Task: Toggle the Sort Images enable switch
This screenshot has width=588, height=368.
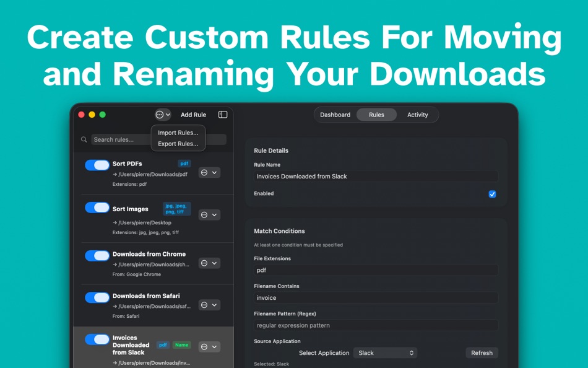Action: (x=97, y=209)
